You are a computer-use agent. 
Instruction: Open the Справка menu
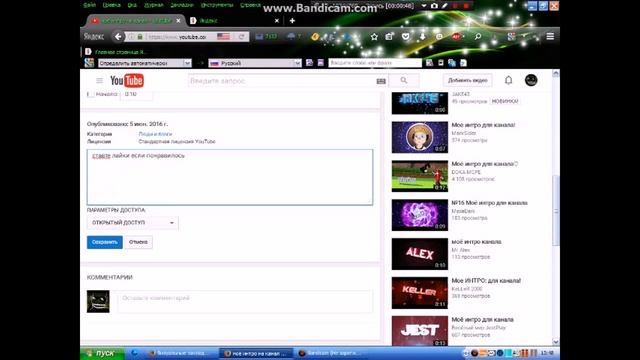click(x=250, y=5)
